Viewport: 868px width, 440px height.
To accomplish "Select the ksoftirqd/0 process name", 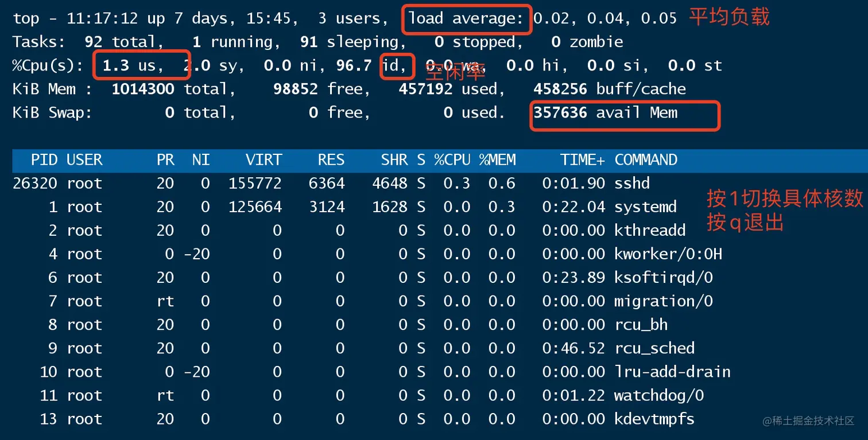I will tap(664, 278).
